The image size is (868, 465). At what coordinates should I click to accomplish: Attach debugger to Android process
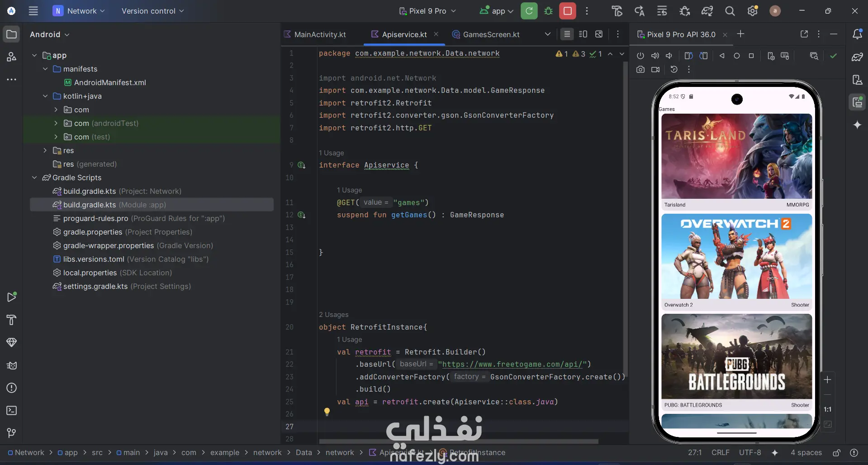point(685,11)
